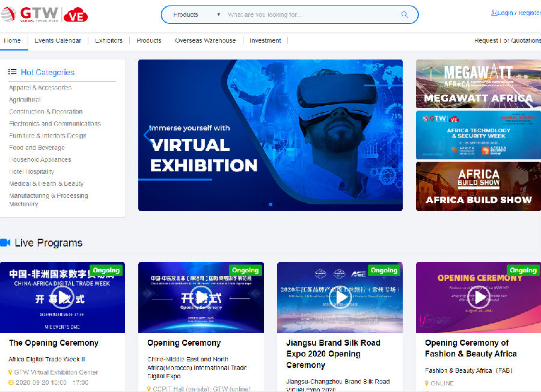The width and height of the screenshot is (541, 392).
Task: Click the GTW Global Trade Week logo
Action: (x=29, y=14)
